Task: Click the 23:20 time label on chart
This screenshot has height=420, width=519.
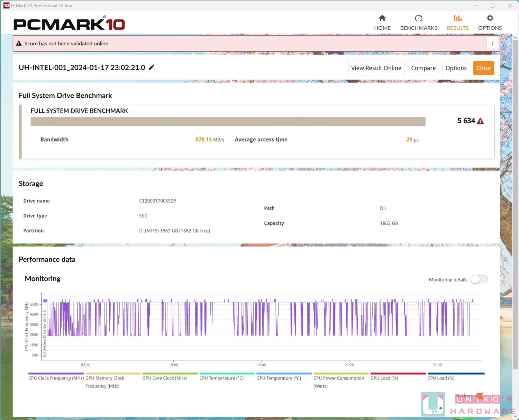Action: [x=349, y=365]
